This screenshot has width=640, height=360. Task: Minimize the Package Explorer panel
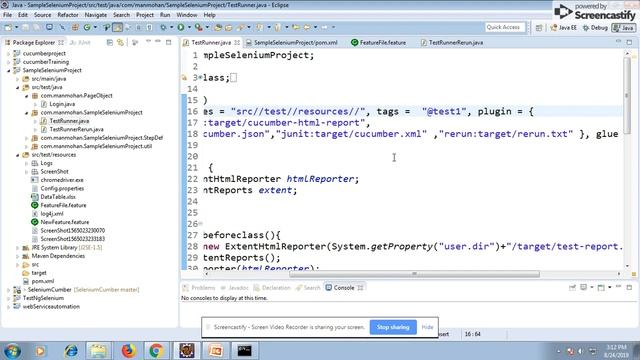point(158,42)
